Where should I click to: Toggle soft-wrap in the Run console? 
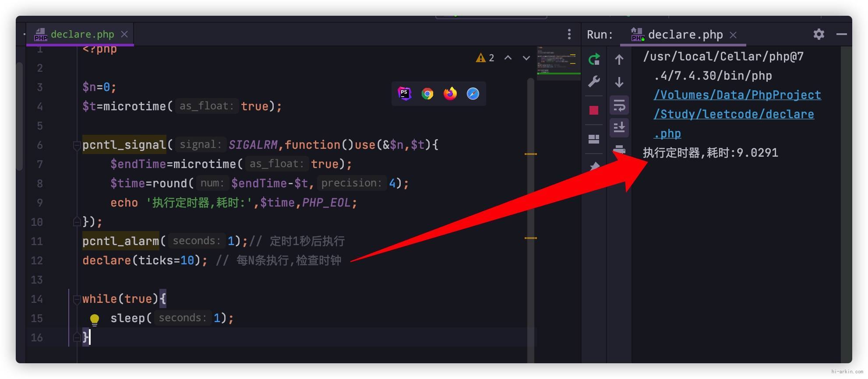click(619, 105)
